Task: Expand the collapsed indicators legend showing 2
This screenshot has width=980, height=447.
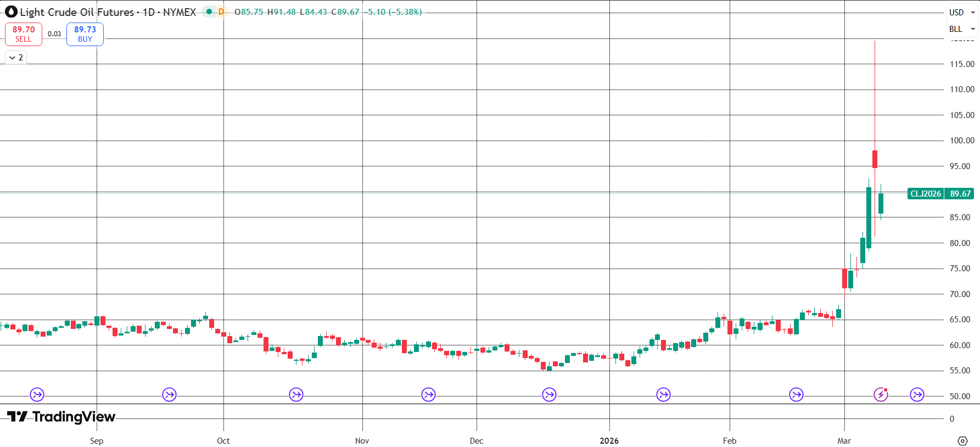Action: [x=16, y=58]
